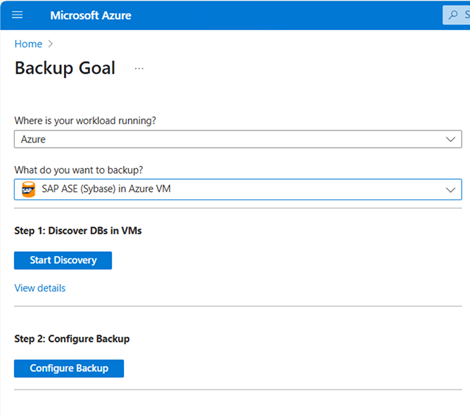Click the Step 1: Discover DBs heading

78,231
